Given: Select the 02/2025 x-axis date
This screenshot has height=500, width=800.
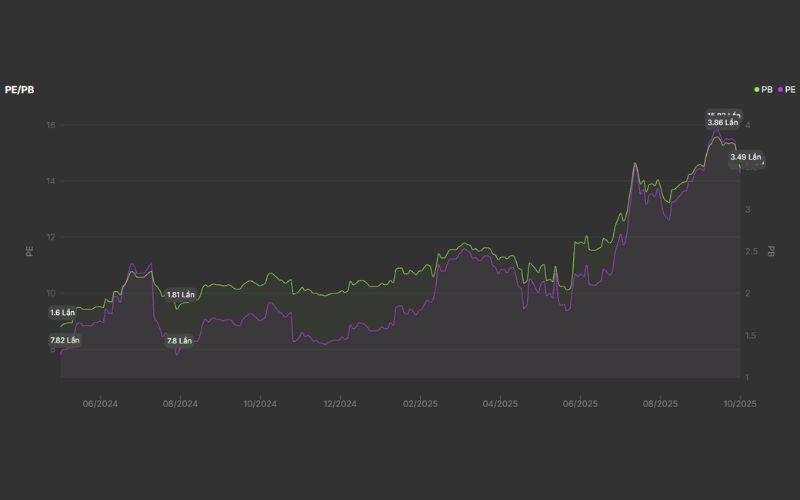Looking at the screenshot, I should [420, 404].
